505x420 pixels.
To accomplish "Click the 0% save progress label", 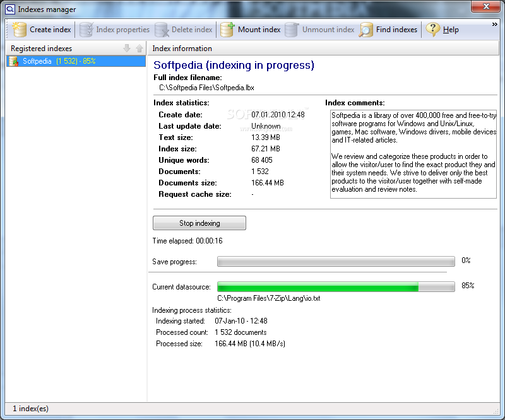I will coord(466,260).
